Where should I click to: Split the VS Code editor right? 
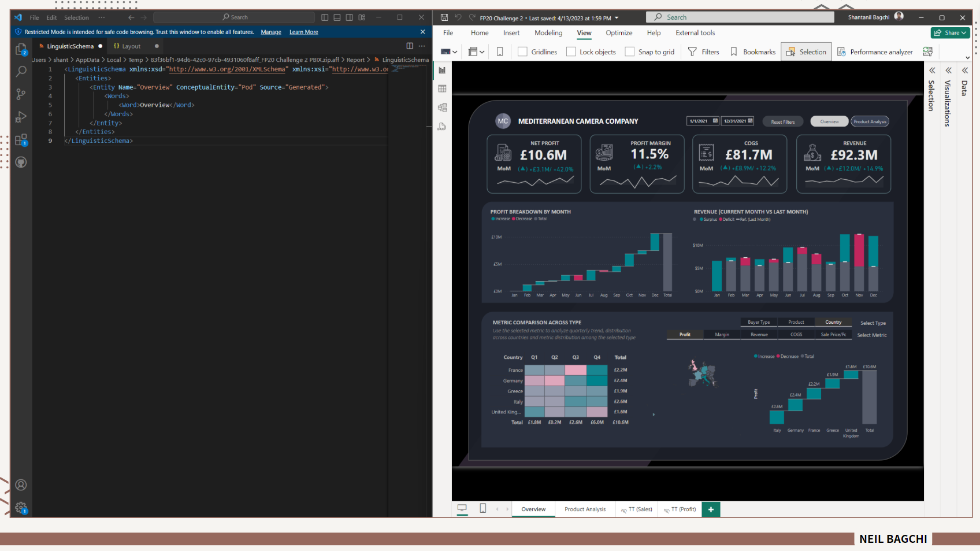click(x=410, y=46)
